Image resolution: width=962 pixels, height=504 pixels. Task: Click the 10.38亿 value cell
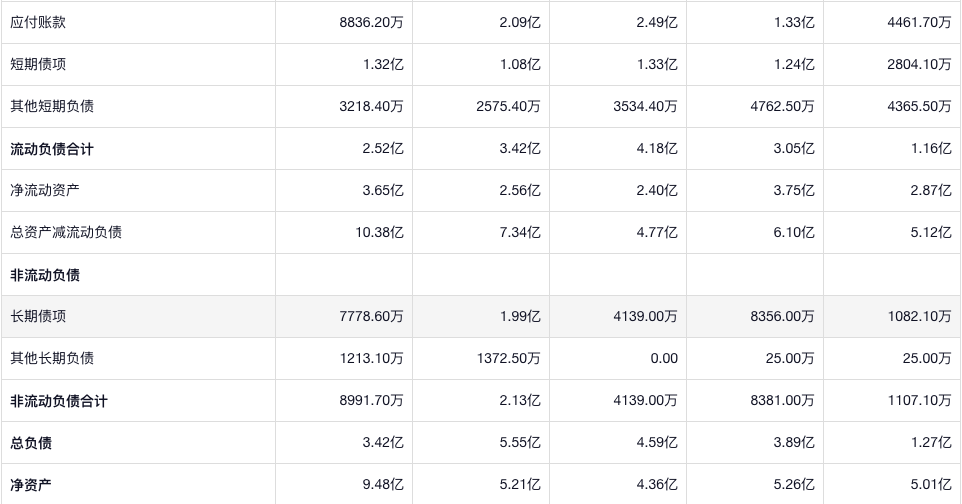[x=382, y=232]
